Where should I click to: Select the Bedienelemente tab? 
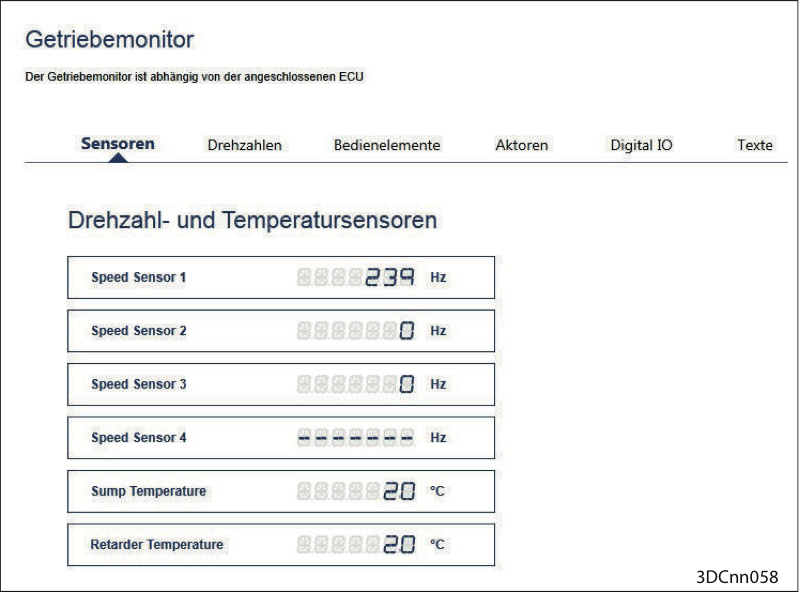tap(387, 145)
